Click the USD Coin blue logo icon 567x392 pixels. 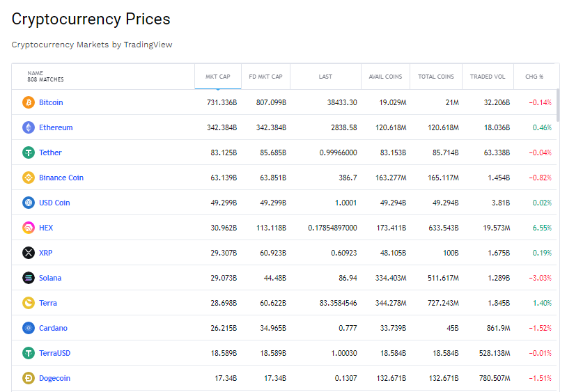coord(29,203)
